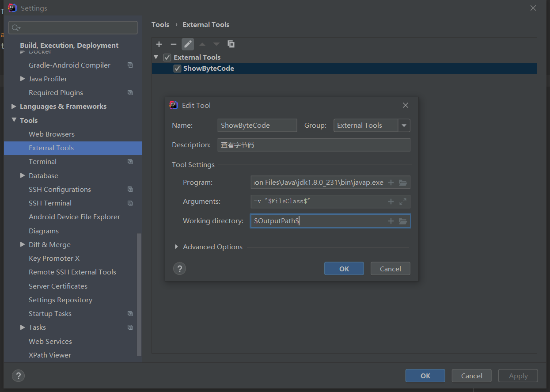Click OK in the Edit Tool dialog

click(344, 269)
